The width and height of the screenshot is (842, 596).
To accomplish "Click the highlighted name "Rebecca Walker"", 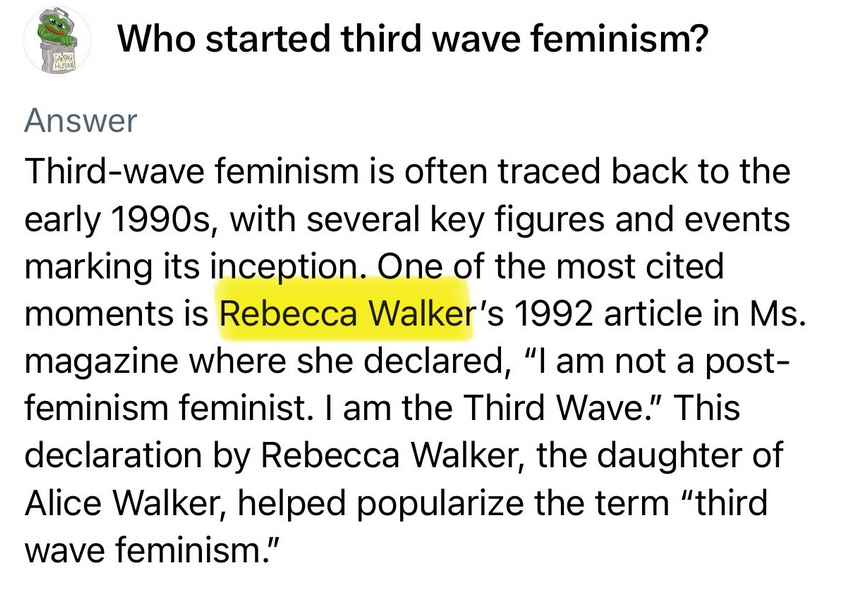I will click(x=346, y=313).
